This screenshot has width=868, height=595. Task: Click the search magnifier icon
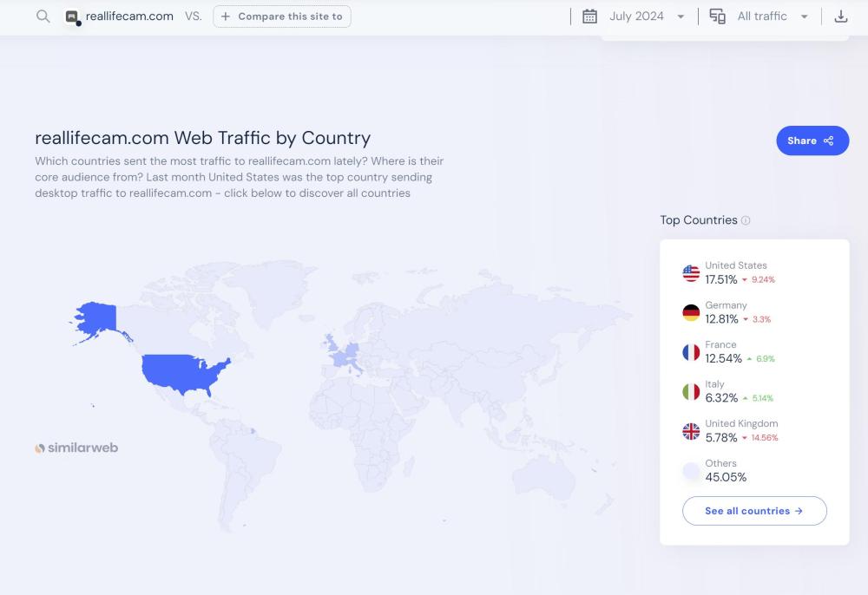point(43,16)
